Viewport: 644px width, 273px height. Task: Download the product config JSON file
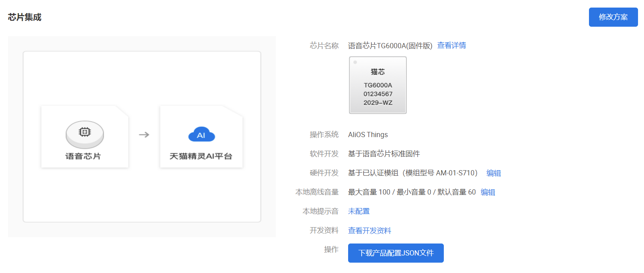[396, 253]
